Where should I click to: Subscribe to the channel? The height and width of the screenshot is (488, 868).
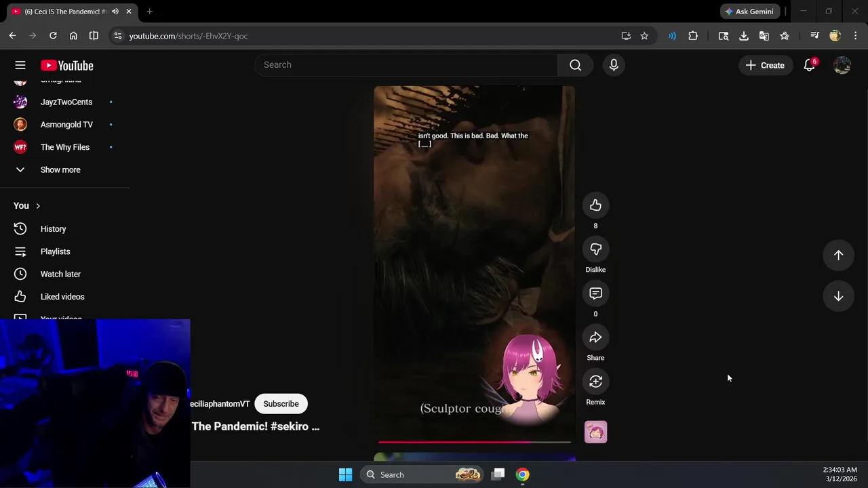point(281,404)
